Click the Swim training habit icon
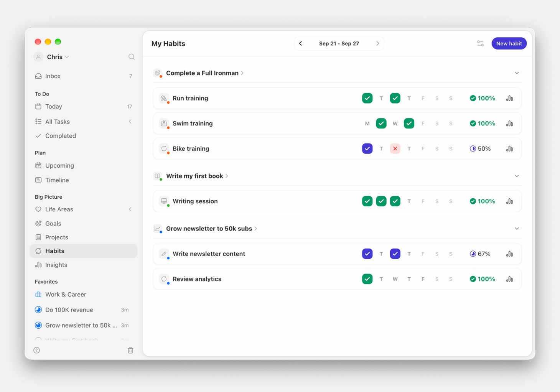 point(164,124)
